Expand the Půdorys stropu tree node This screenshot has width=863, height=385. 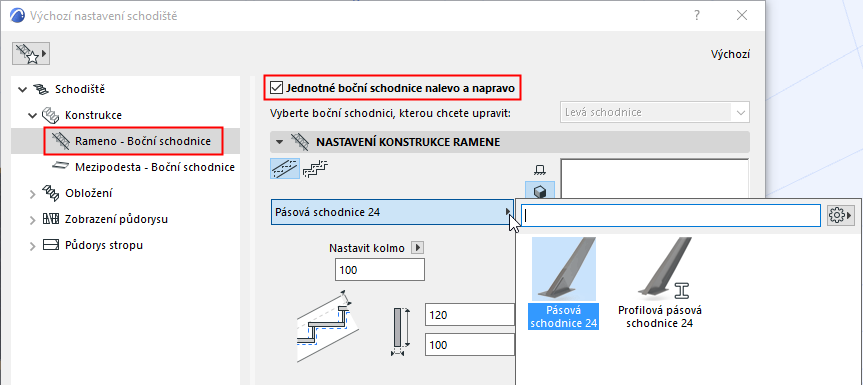[x=32, y=245]
